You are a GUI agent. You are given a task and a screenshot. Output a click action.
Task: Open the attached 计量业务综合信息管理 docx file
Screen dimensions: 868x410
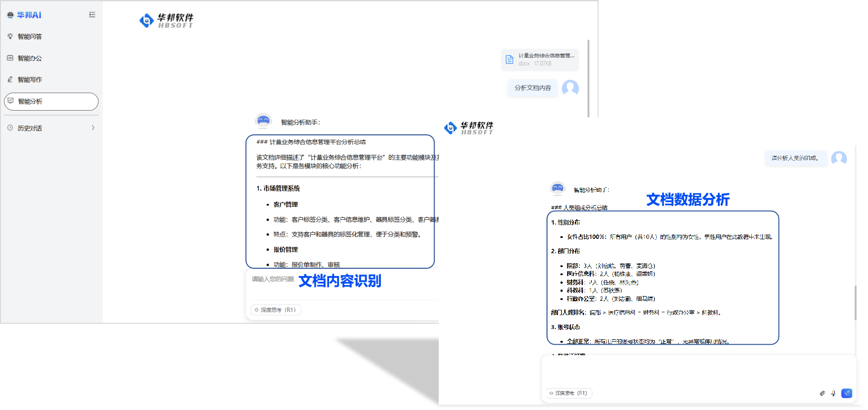coord(540,60)
